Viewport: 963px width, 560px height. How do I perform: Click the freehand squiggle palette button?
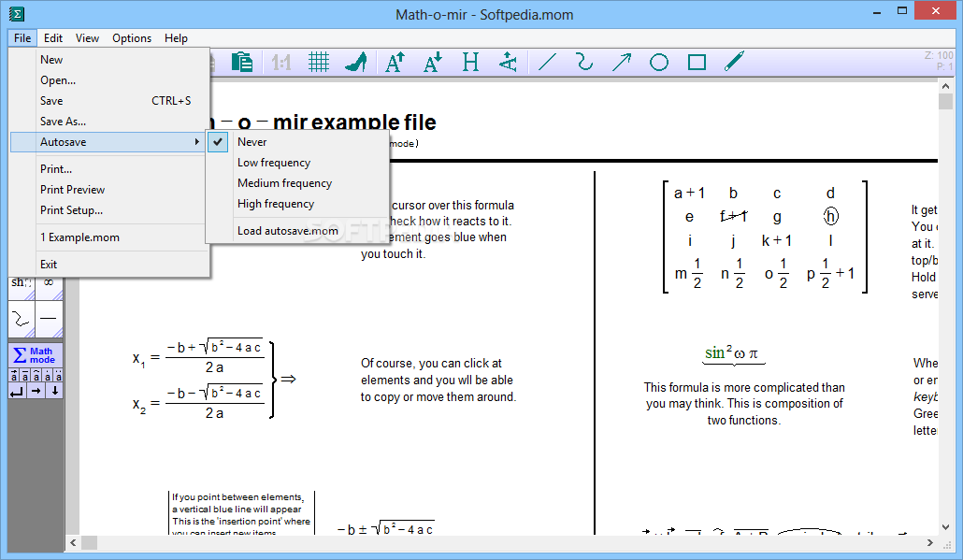tap(22, 320)
